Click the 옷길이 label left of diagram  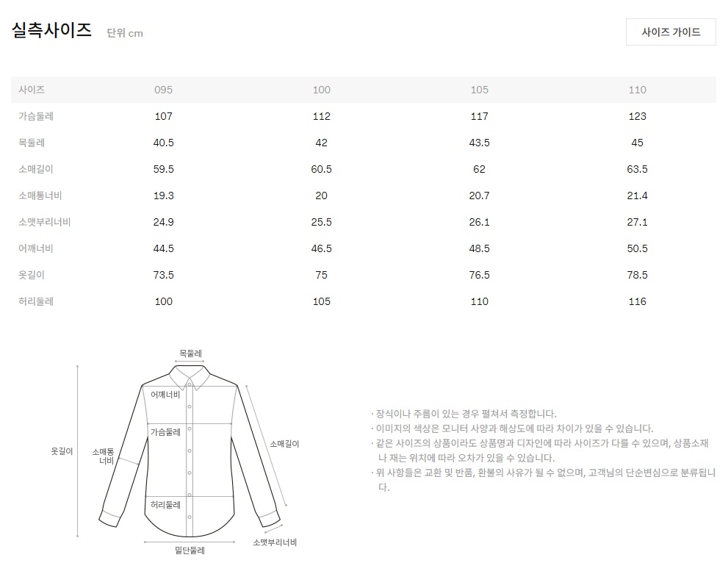(x=61, y=451)
